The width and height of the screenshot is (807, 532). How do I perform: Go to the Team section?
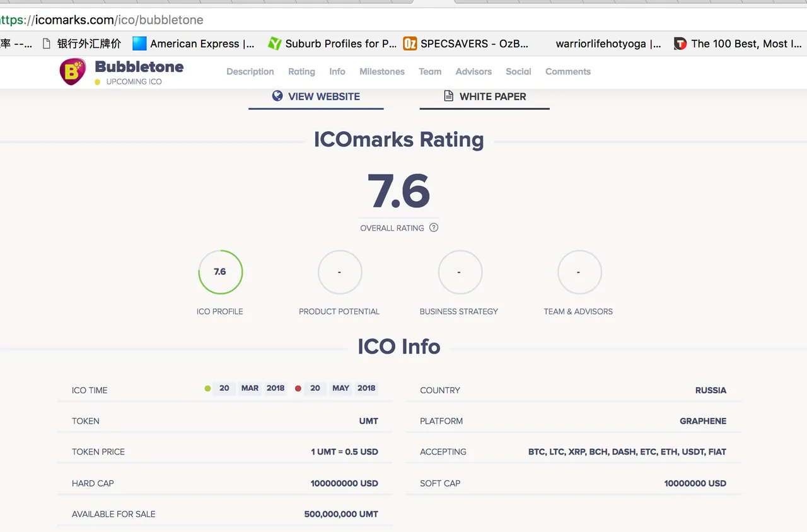(x=430, y=71)
